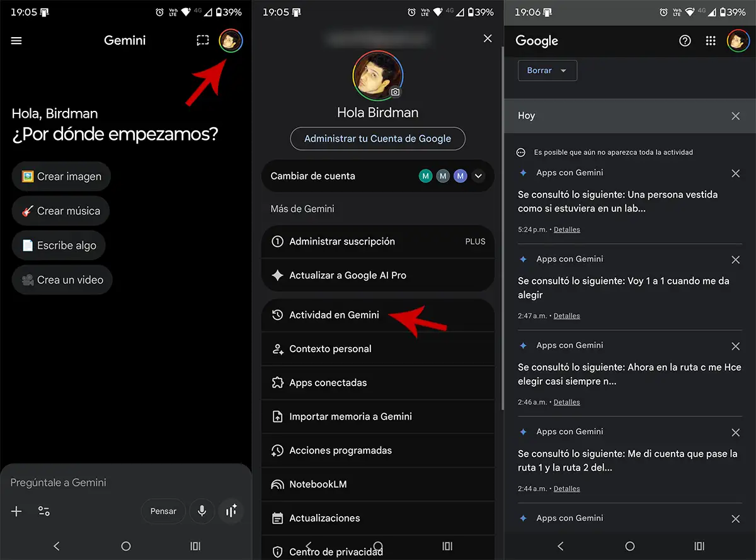Open the hamburger menu in Gemini

(17, 41)
